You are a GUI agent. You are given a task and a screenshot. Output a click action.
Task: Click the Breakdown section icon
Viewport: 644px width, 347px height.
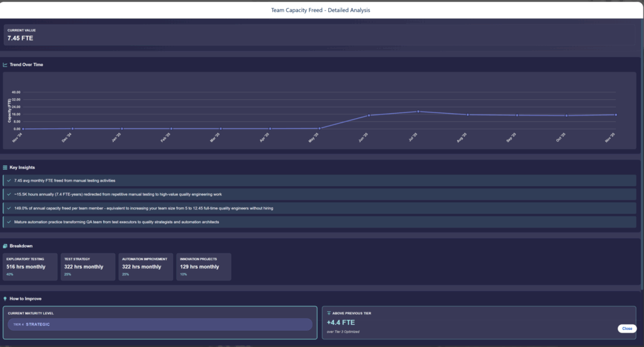5,246
